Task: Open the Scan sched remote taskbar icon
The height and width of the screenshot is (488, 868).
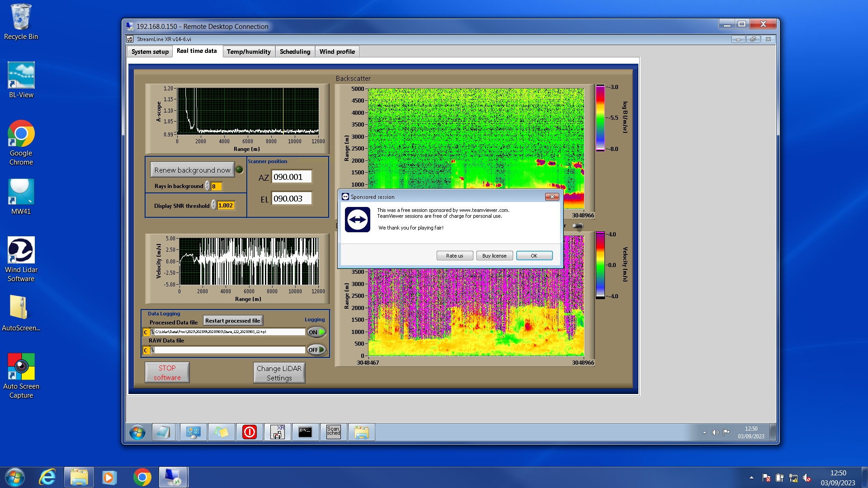Action: pos(333,432)
